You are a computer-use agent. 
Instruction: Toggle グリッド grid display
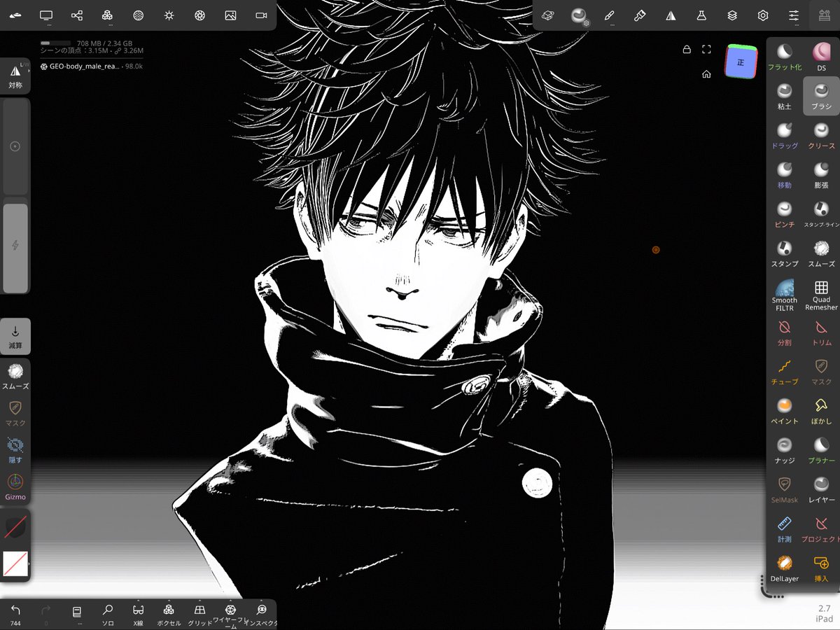click(x=199, y=615)
